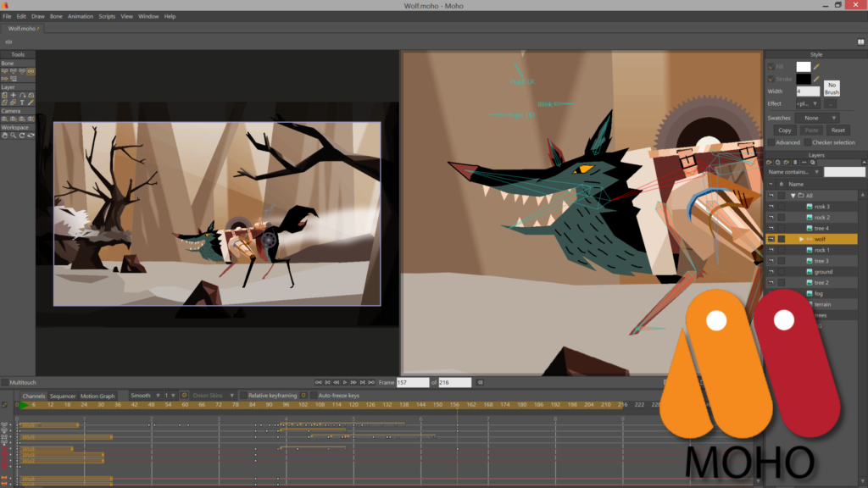This screenshot has height=488, width=868.
Task: Select the Wolf.moho document tab
Action: (22, 29)
